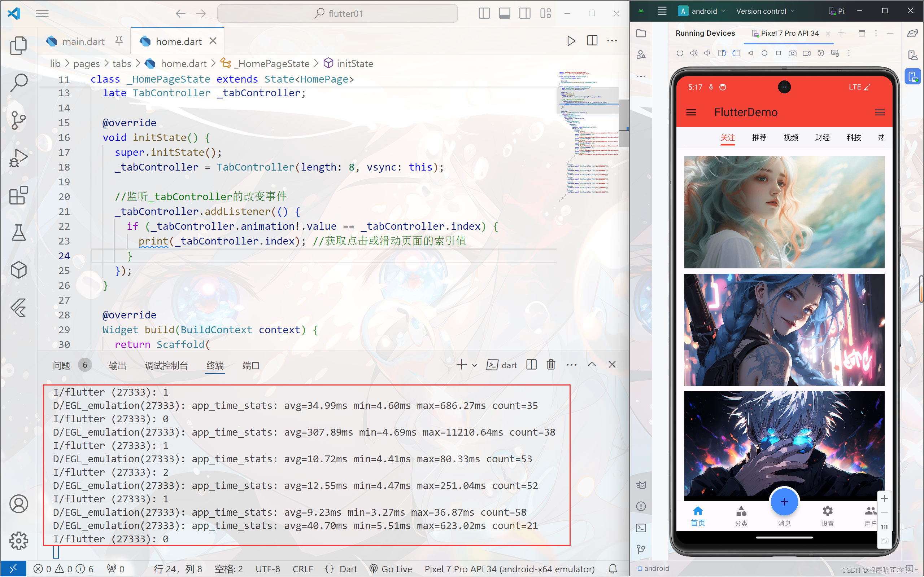
Task: Toggle the primary side bar layout
Action: 484,14
